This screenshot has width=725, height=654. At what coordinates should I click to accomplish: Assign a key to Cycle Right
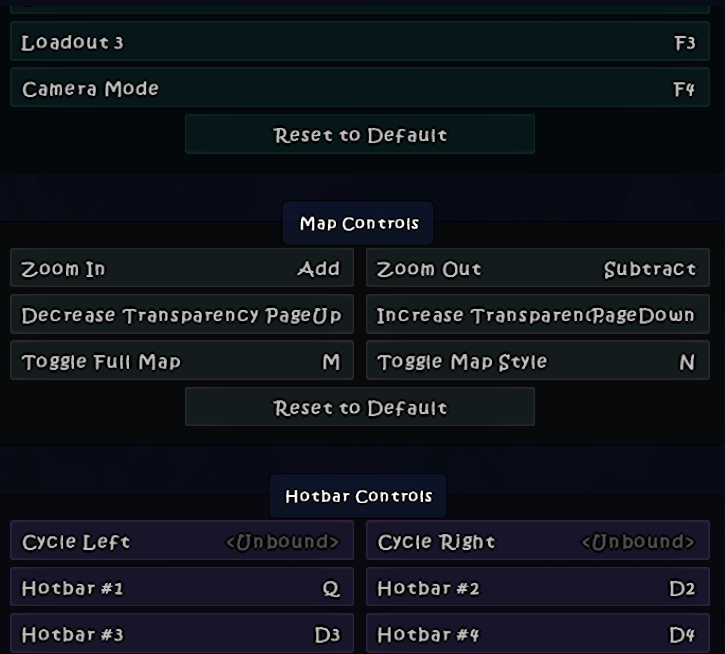[537, 542]
